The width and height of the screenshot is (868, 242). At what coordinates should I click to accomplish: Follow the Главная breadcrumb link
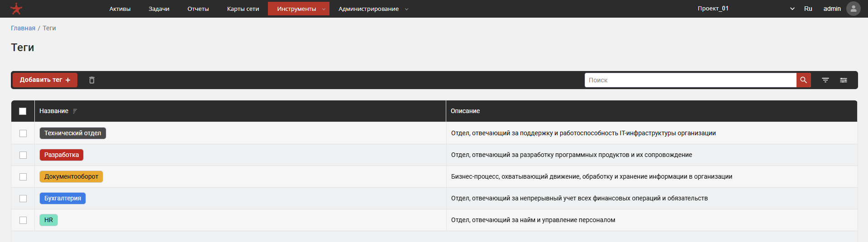[23, 28]
